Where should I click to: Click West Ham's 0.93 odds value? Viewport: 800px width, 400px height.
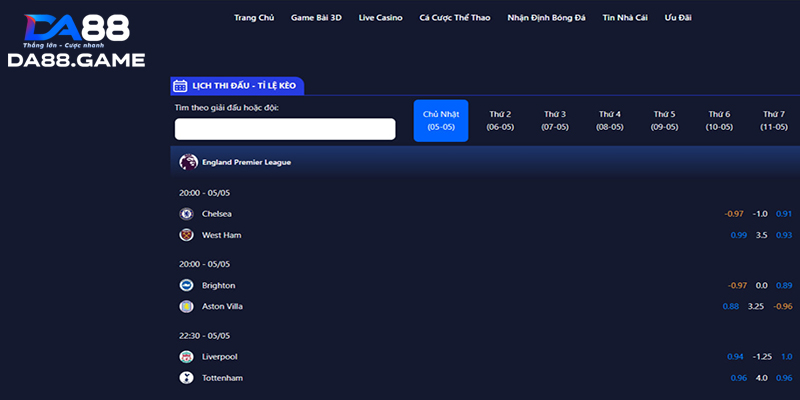coord(784,235)
